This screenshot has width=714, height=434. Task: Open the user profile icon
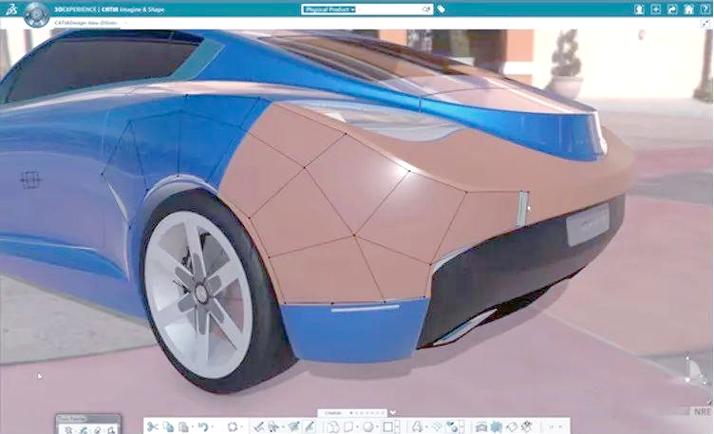pyautogui.click(x=639, y=9)
